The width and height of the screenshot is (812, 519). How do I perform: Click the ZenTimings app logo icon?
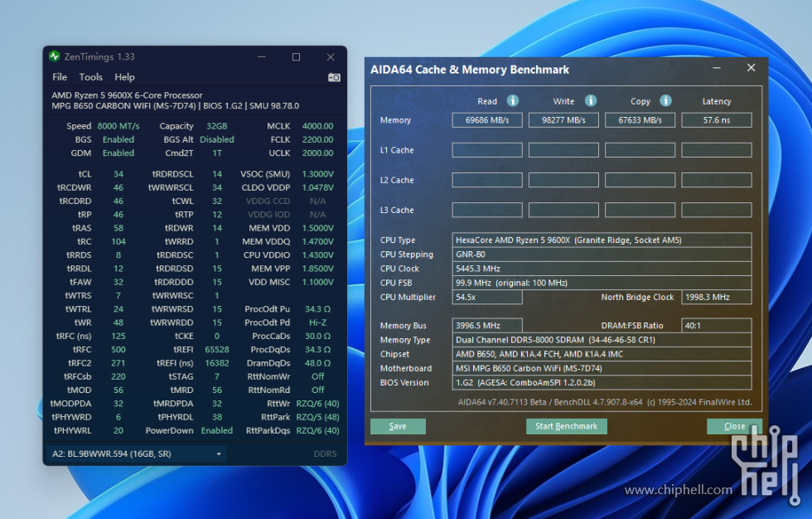[55, 56]
